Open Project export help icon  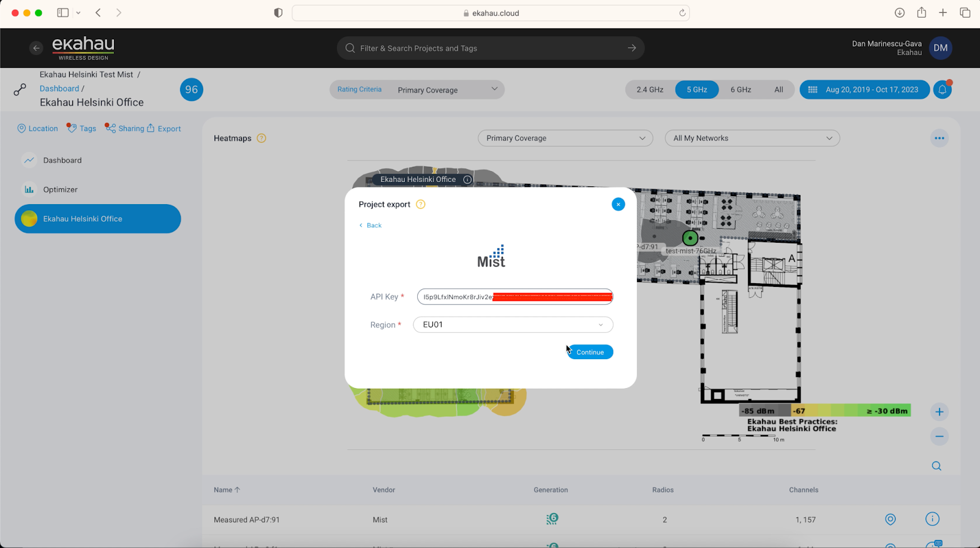tap(421, 204)
